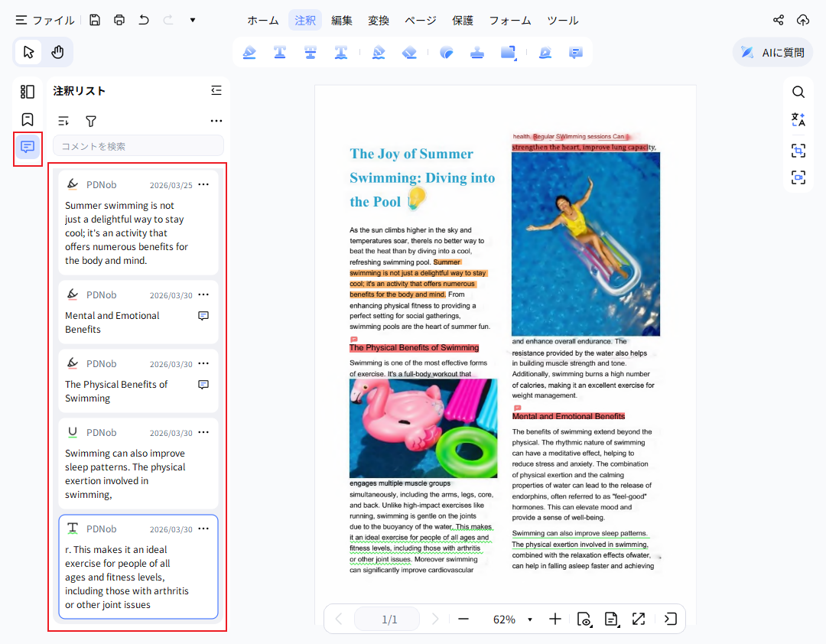Open the Bookmarks sidebar panel
This screenshot has height=644, width=826.
(x=28, y=119)
